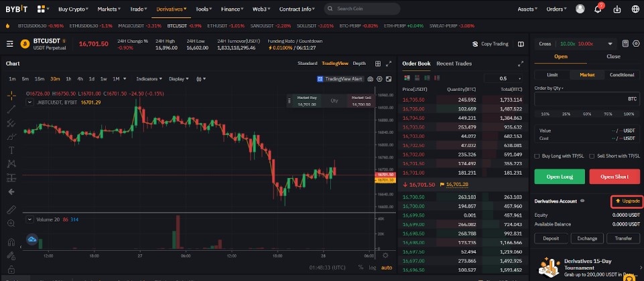644x281 pixels.
Task: Open the Display dropdown
Action: tap(179, 79)
